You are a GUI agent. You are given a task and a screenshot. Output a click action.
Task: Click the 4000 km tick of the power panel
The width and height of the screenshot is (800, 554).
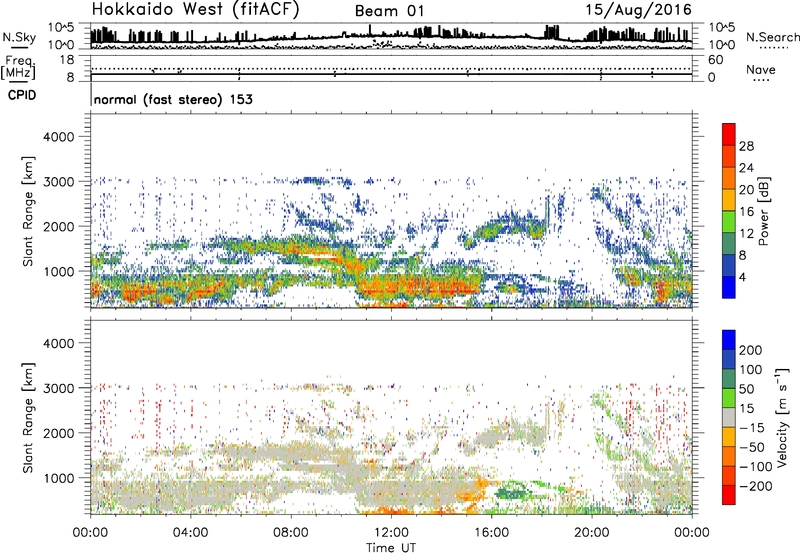pos(58,137)
